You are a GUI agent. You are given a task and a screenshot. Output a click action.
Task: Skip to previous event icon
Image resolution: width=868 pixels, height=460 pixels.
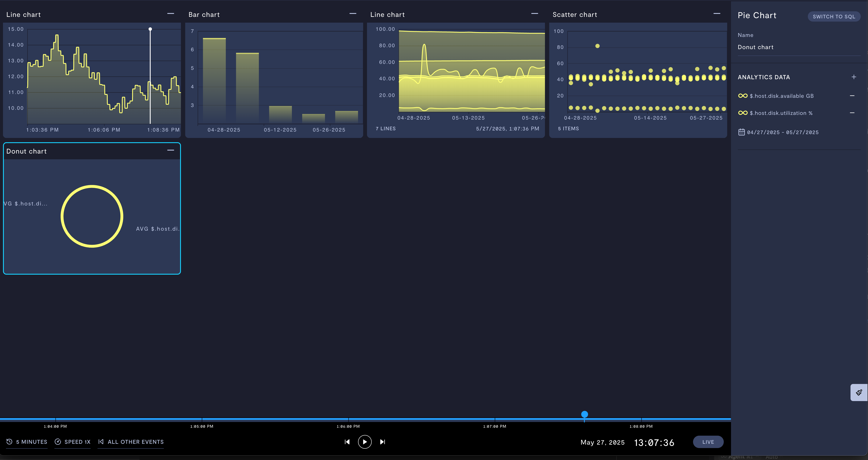(x=347, y=442)
